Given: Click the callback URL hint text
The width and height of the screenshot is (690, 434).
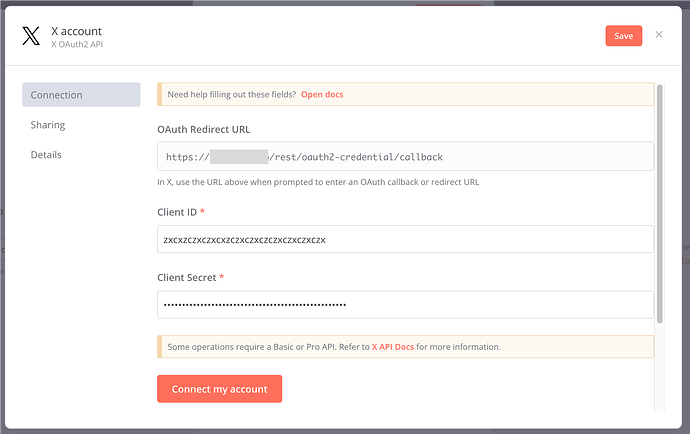Looking at the screenshot, I should pos(318,182).
